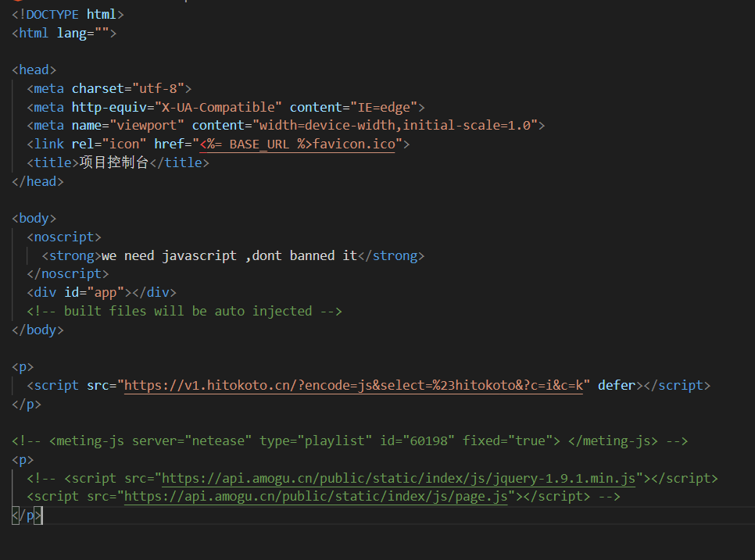This screenshot has width=755, height=560.
Task: Click the built files injection comment
Action: point(188,310)
